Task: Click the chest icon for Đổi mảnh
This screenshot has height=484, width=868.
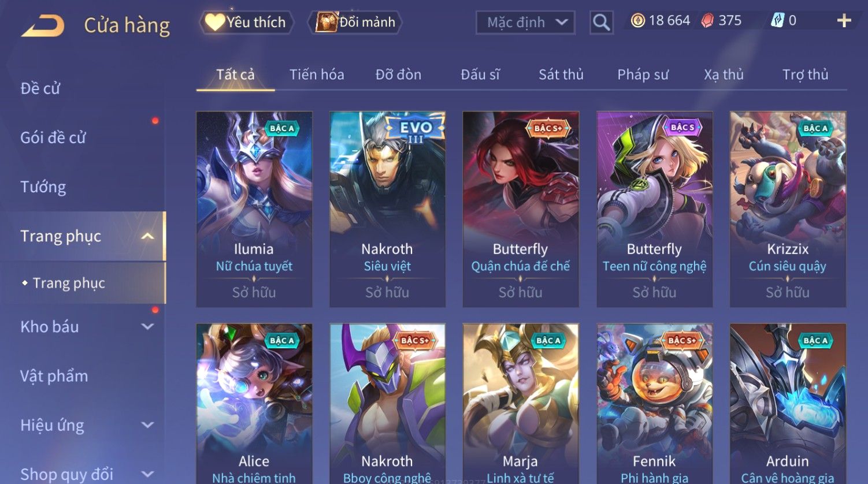Action: 327,22
